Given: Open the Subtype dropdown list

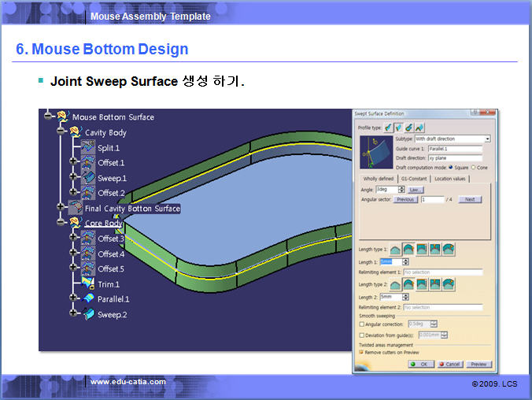Looking at the screenshot, I should pyautogui.click(x=487, y=139).
